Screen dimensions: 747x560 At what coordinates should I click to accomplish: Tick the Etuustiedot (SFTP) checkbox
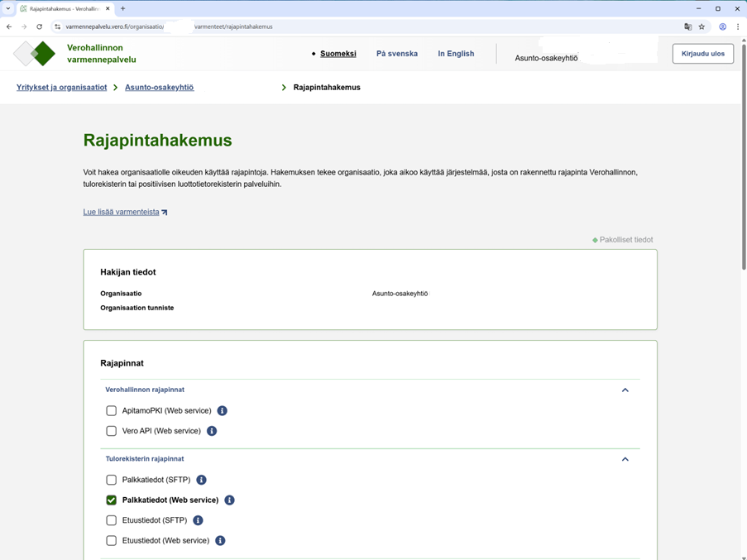pos(111,520)
